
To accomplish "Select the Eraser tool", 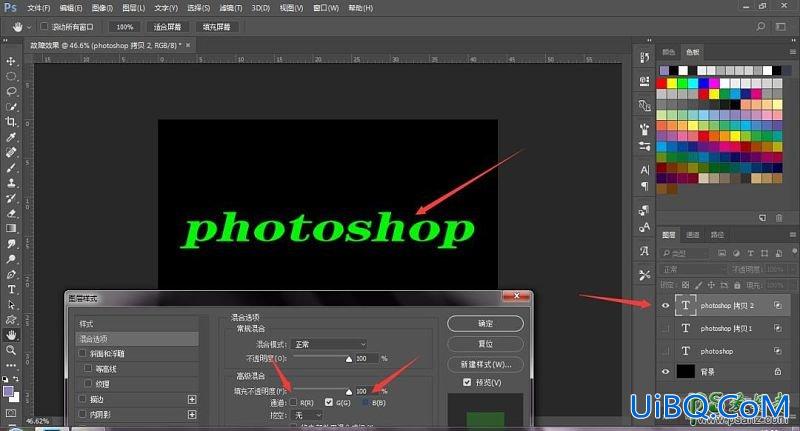I will [11, 213].
